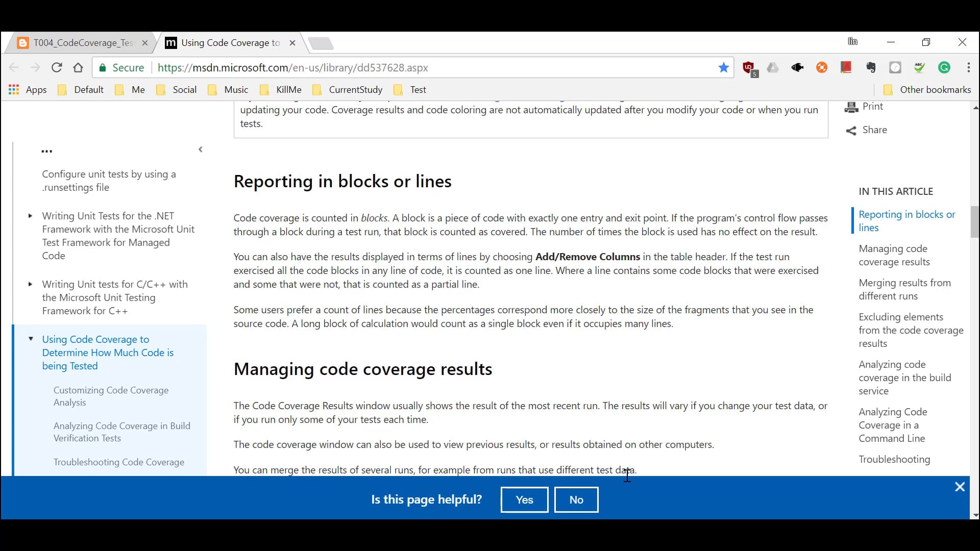Open the Google Drive extension icon
Screen dimensions: 980x551
[x=772, y=67]
